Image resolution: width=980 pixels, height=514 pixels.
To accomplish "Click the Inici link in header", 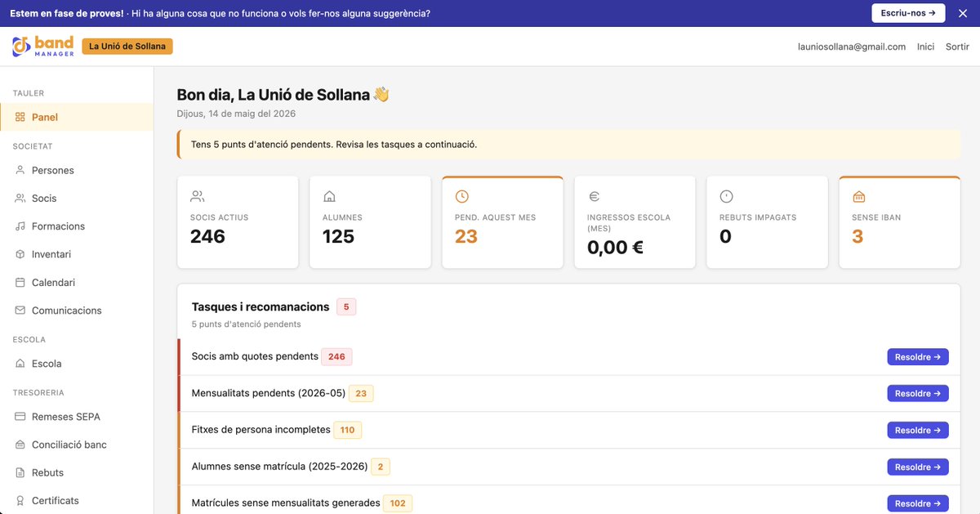I will coord(925,47).
